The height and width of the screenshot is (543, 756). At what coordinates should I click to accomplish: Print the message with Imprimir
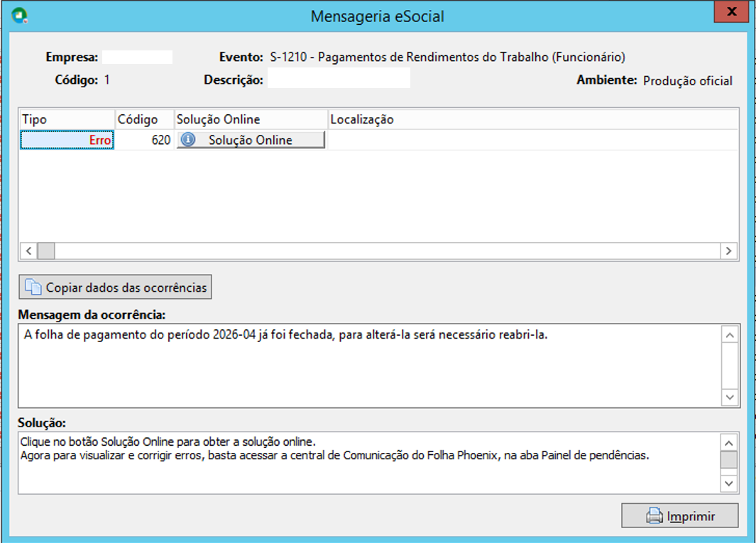680,515
